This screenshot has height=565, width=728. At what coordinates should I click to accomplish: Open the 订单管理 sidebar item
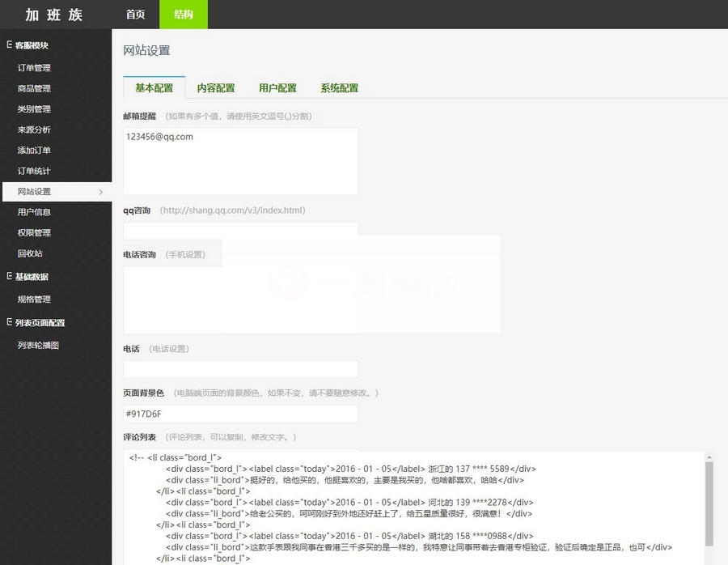coord(33,67)
